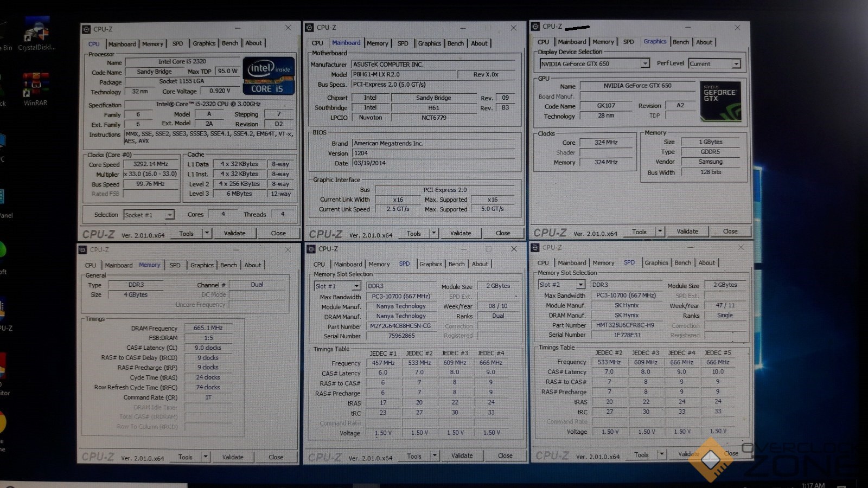Click the BIOS date 03/19/2014 value
This screenshot has height=488, width=868.
[433, 163]
